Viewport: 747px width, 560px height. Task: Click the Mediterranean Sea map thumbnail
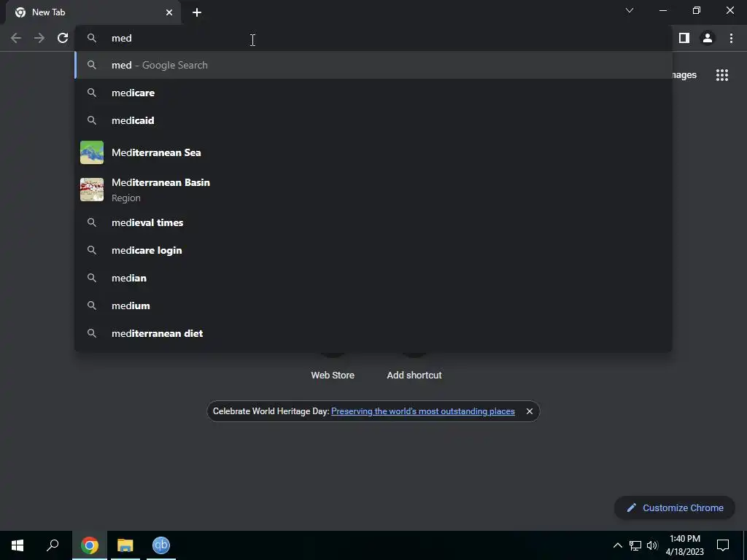[92, 152]
